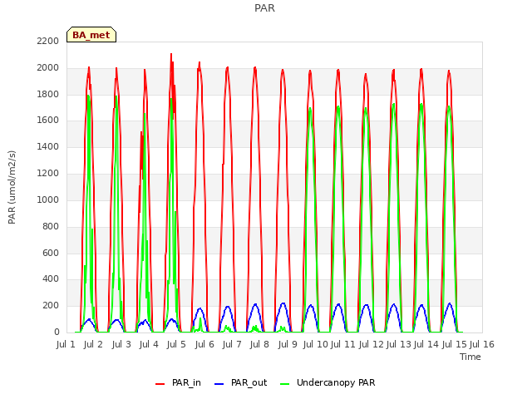The image size is (532, 399).
Task: Click the Jul 2 x-axis tick
Action: (93, 344)
